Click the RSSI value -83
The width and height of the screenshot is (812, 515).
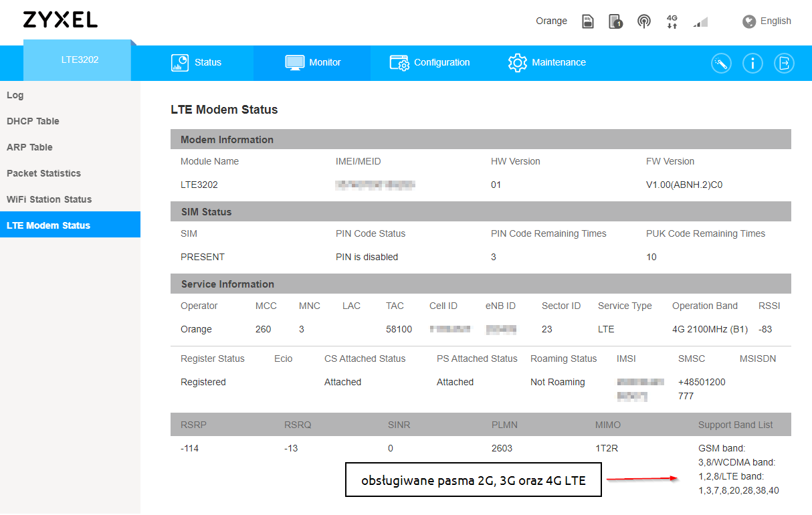[766, 329]
